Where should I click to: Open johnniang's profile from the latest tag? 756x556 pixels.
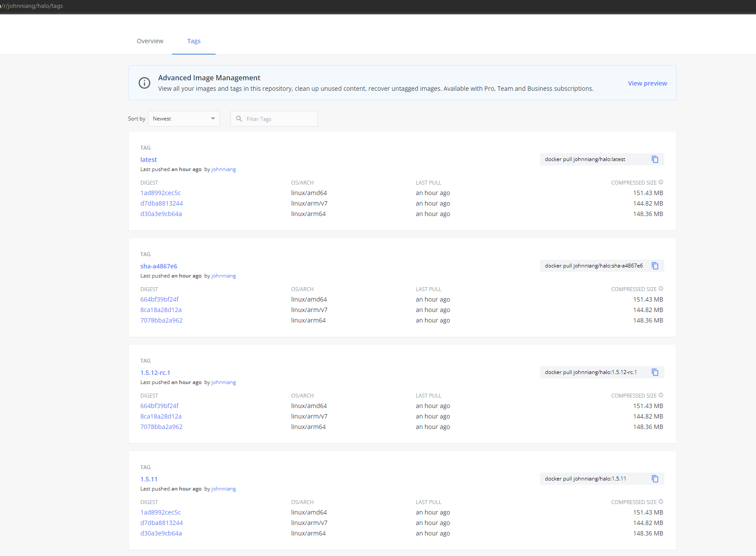[x=223, y=169]
